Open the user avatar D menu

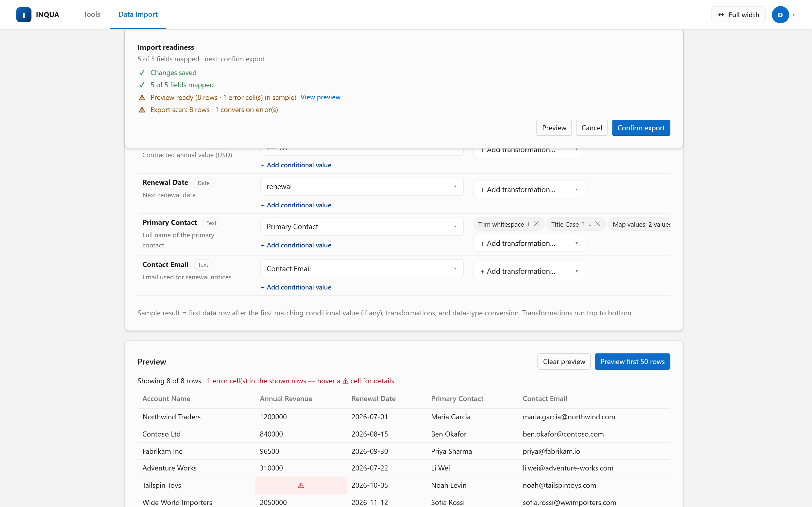pos(781,15)
